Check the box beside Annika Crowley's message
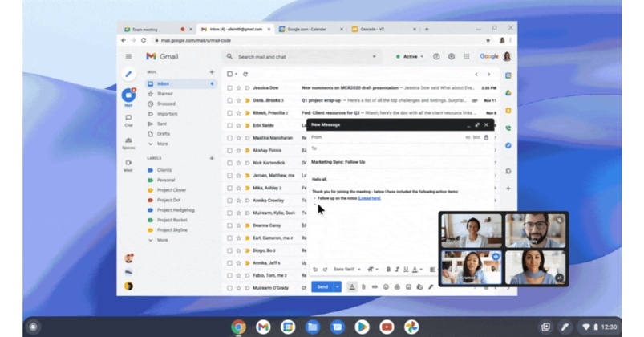This screenshot has width=644, height=337. [x=229, y=200]
